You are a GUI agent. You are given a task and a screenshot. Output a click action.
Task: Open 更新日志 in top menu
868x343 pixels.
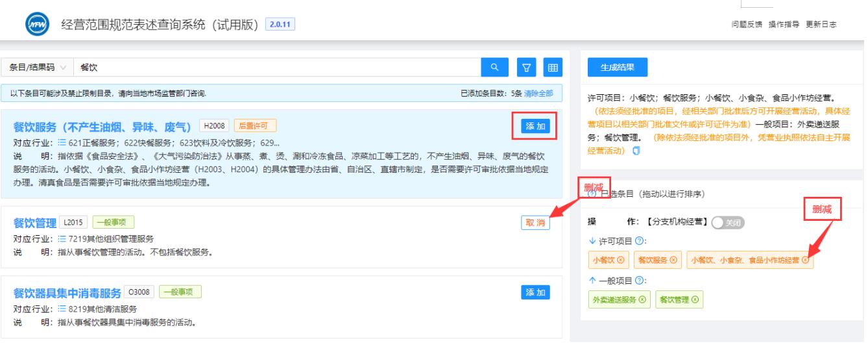(821, 24)
